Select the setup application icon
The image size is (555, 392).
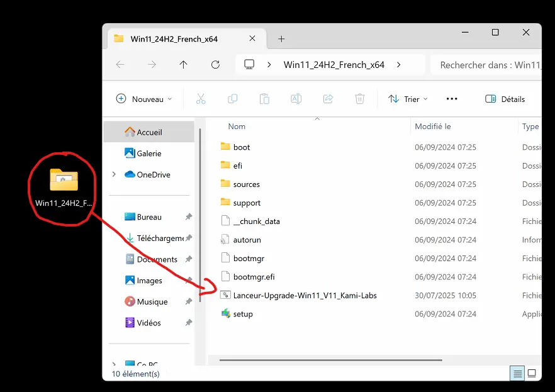click(225, 313)
